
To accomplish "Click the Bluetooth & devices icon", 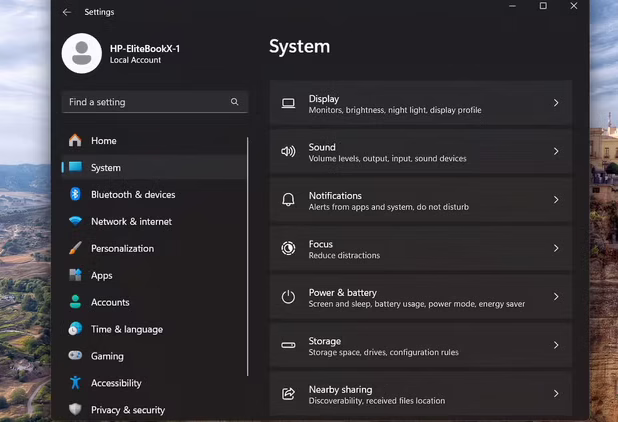I will click(75, 195).
